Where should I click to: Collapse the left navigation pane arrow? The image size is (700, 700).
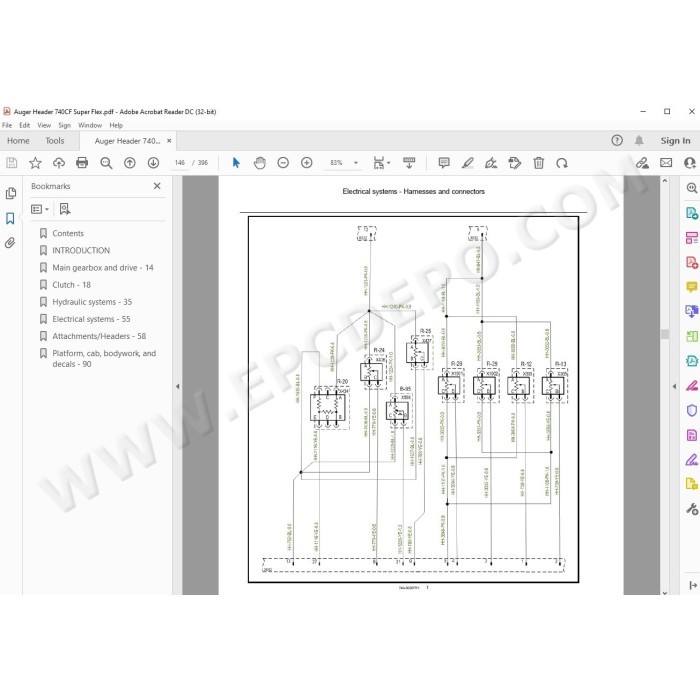coord(178,387)
